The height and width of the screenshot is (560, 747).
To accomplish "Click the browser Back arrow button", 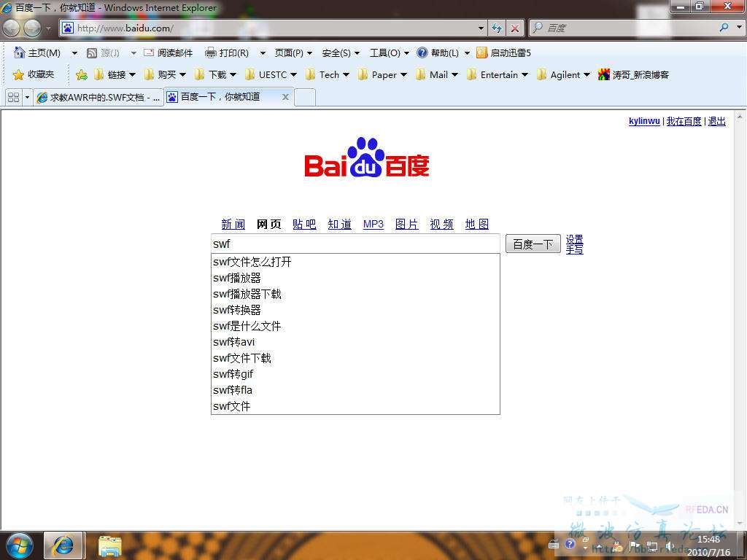I will [x=11, y=28].
